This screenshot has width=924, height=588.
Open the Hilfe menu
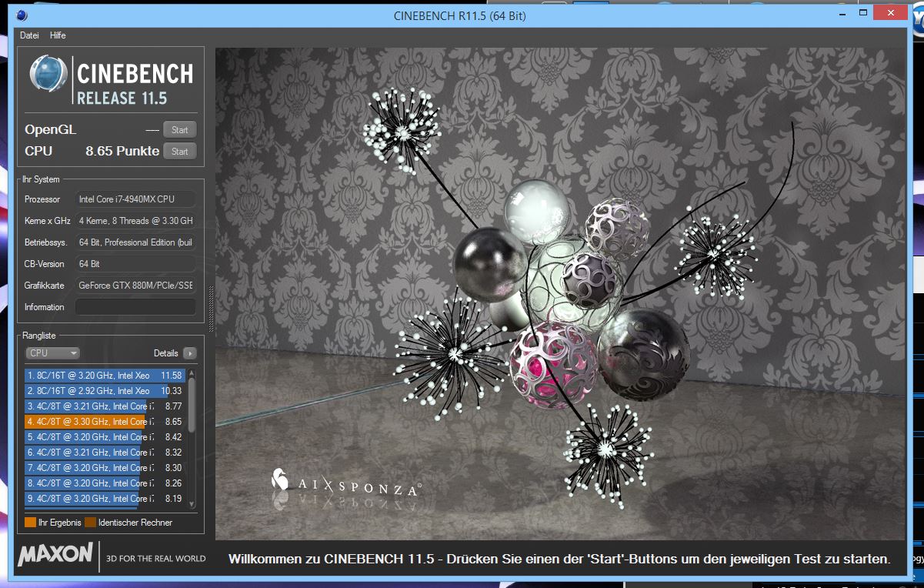58,35
